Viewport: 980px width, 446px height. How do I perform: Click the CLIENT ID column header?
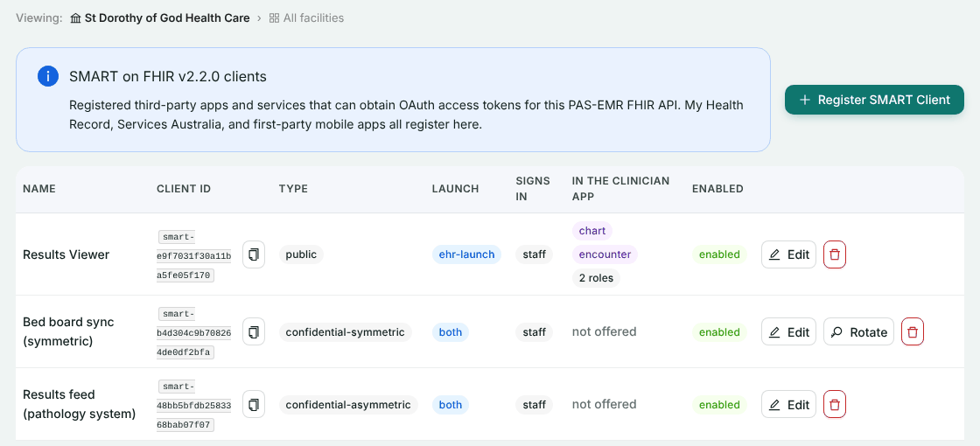click(184, 189)
